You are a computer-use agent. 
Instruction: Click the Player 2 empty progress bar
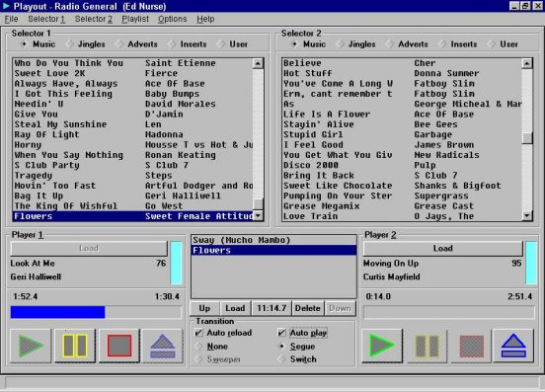[448, 312]
